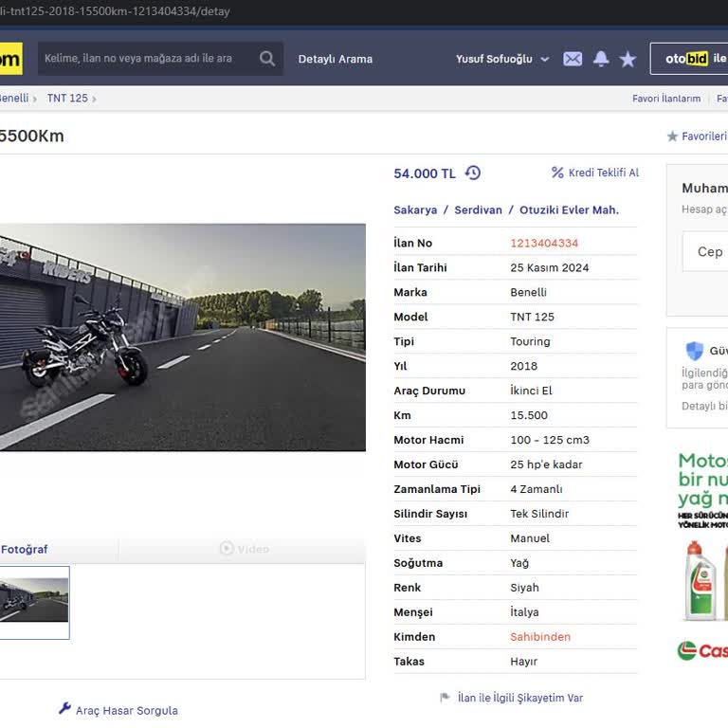Click the Favorileri star icon
The width and height of the screenshot is (728, 728).
click(x=672, y=136)
